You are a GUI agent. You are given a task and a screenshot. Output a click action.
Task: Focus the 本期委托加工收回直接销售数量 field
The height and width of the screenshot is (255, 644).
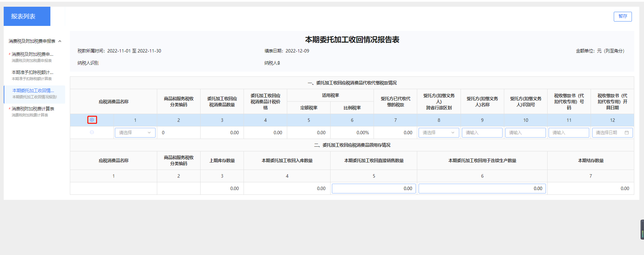(x=374, y=188)
